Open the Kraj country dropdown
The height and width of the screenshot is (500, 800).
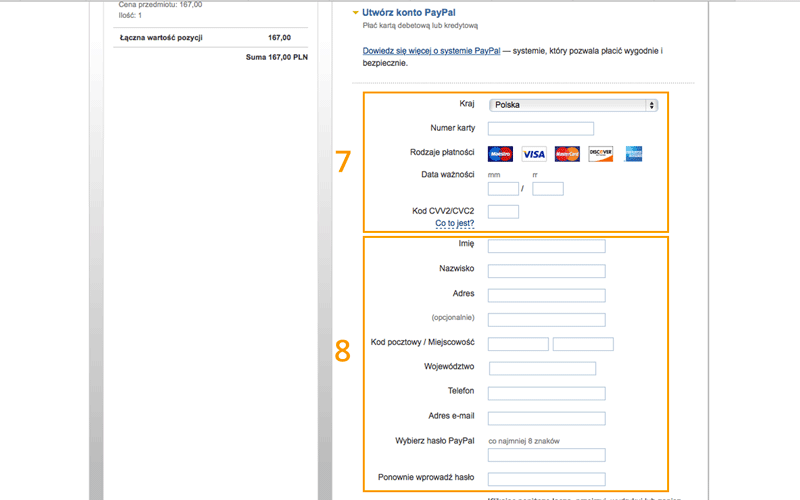click(x=572, y=104)
